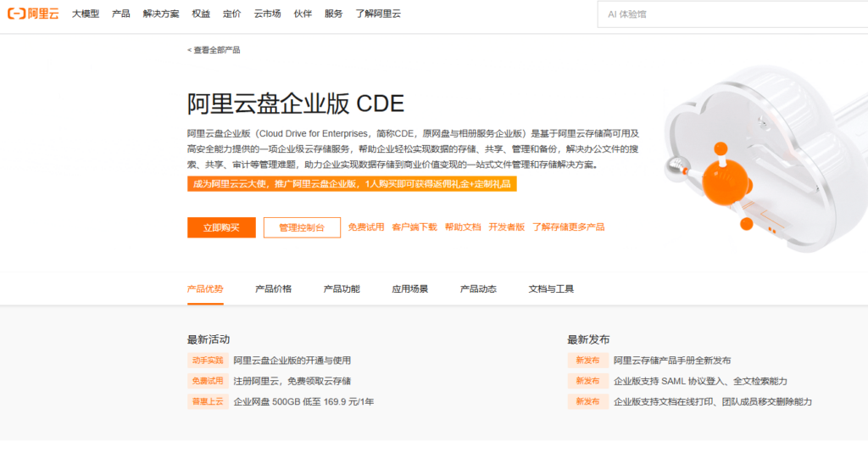Open the 定价 menu item
Image resolution: width=868 pixels, height=459 pixels.
point(232,14)
